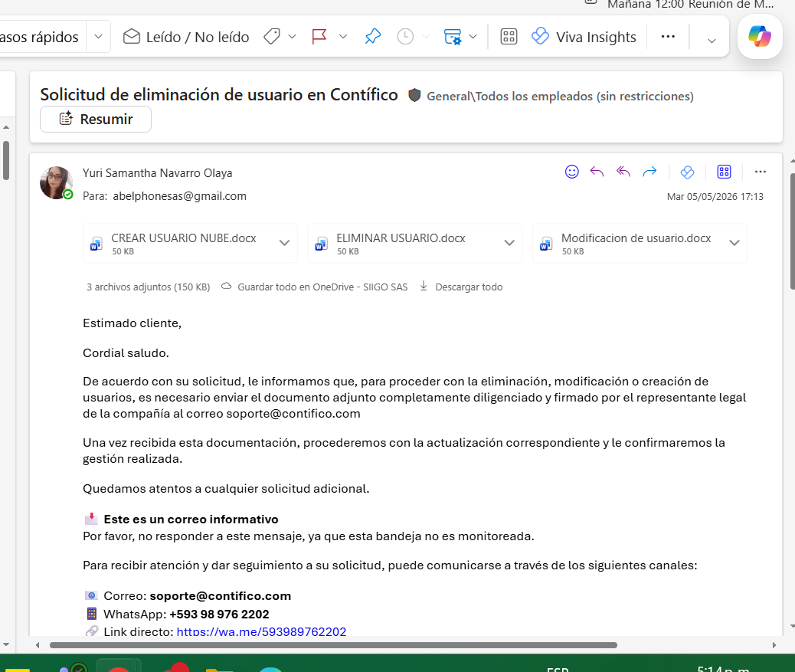Expand options for Modificacion de usuario.docx
Image resolution: width=795 pixels, height=672 pixels.
[734, 243]
